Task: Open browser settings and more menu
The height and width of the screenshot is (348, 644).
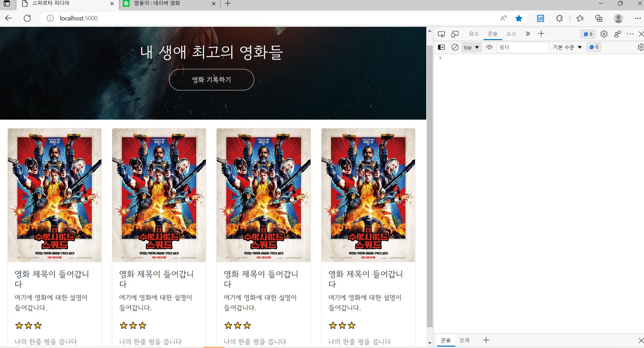Action: 638,18
